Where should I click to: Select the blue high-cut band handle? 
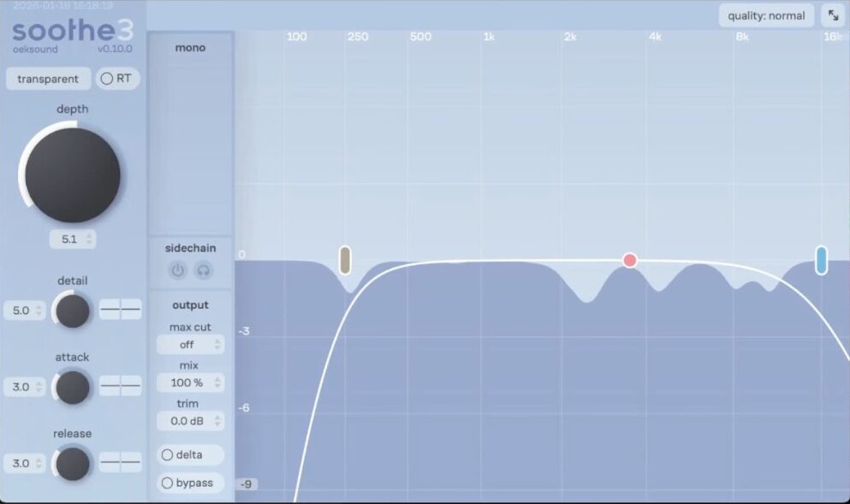[x=821, y=260]
